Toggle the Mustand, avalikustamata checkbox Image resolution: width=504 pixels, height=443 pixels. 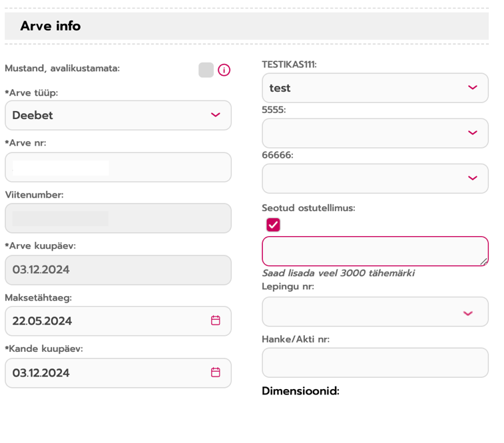(x=206, y=70)
